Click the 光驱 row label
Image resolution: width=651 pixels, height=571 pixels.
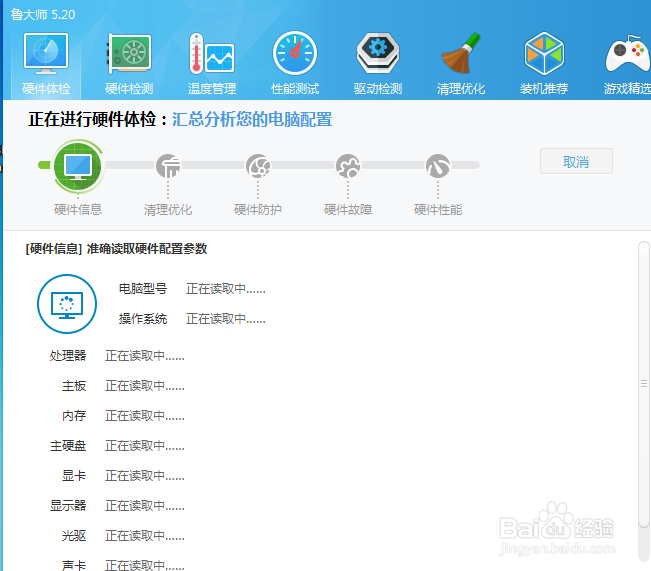(74, 536)
